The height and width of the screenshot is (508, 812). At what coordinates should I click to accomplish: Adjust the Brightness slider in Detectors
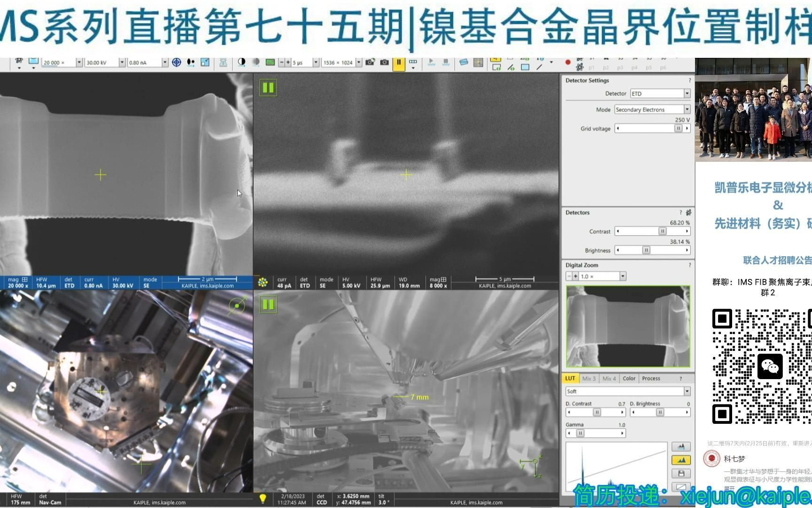[x=653, y=250]
